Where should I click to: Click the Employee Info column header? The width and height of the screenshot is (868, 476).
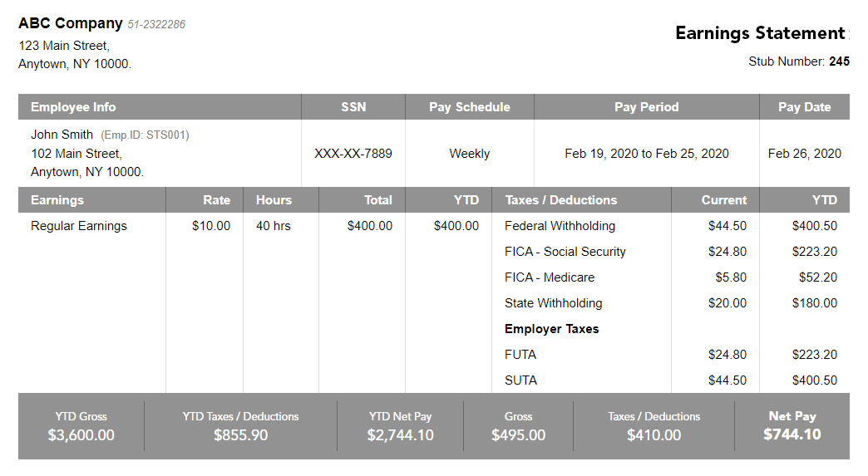click(73, 107)
